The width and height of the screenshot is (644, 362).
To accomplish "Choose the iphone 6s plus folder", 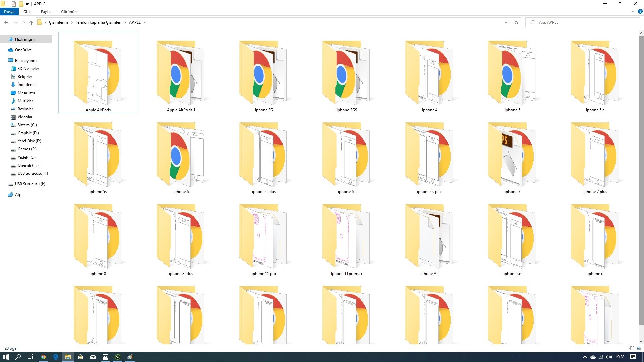I will click(429, 155).
